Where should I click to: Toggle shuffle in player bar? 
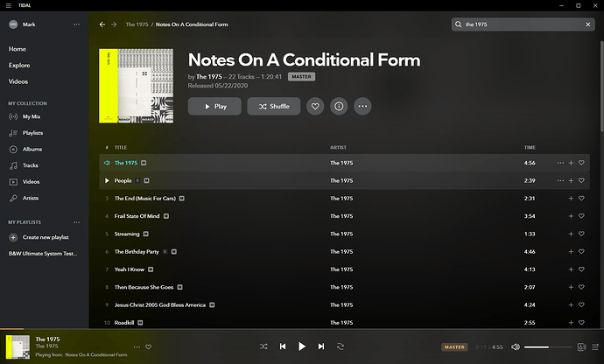pos(263,346)
